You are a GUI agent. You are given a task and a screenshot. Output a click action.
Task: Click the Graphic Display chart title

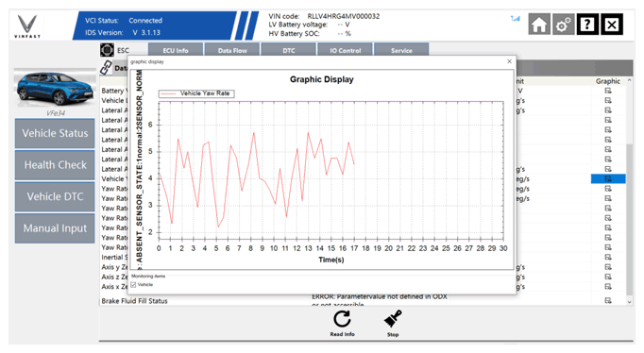[322, 79]
